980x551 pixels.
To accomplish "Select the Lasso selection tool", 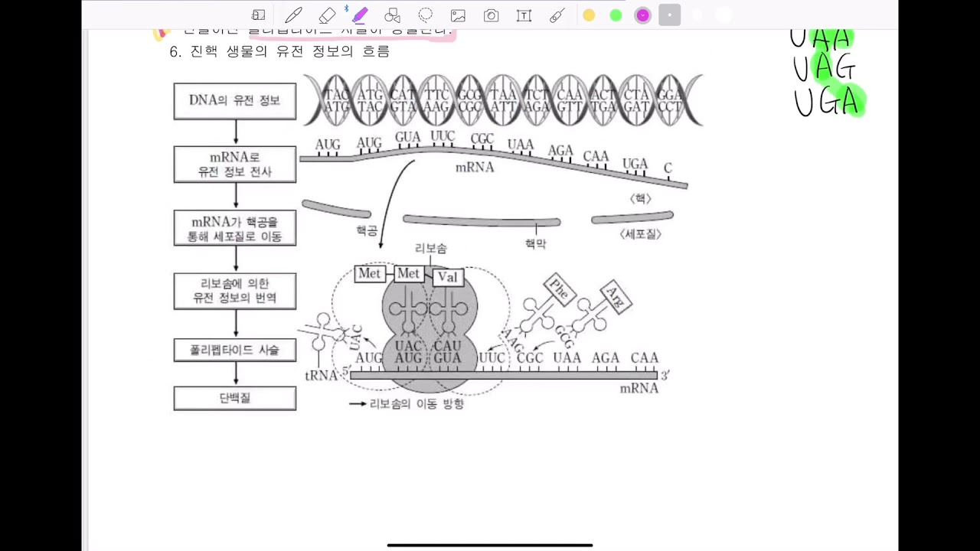I will (x=426, y=15).
